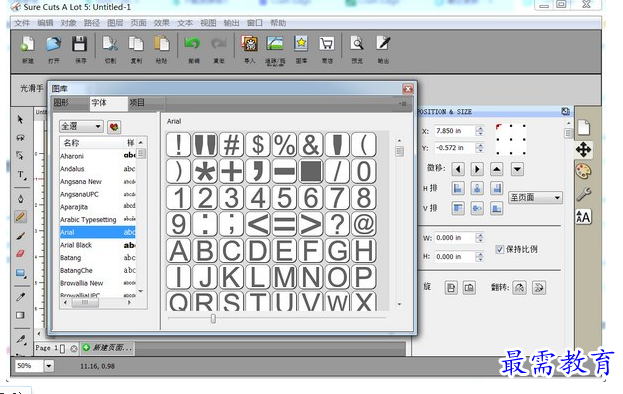The width and height of the screenshot is (623, 394).
Task: Click the Open file toolbar icon
Action: 54,44
